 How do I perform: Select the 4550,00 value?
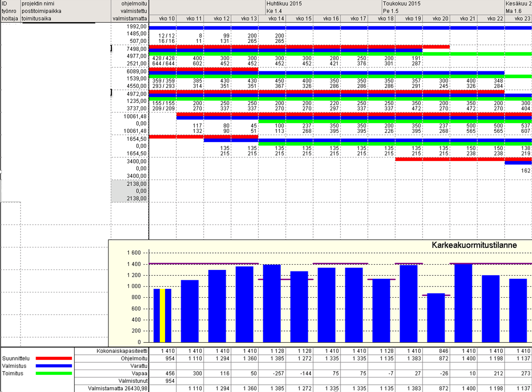click(x=137, y=86)
